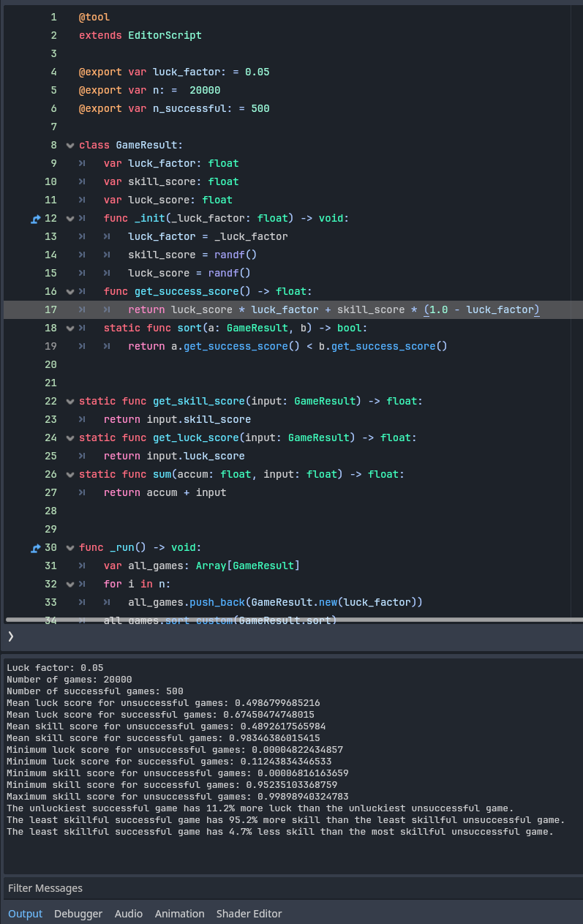
Task: Click 'Minimum skill score for unsuccessful games' output line
Action: coord(178,773)
